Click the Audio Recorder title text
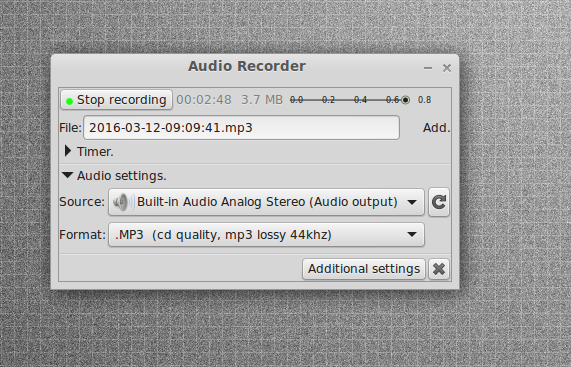Image resolution: width=571 pixels, height=367 pixels. click(247, 66)
